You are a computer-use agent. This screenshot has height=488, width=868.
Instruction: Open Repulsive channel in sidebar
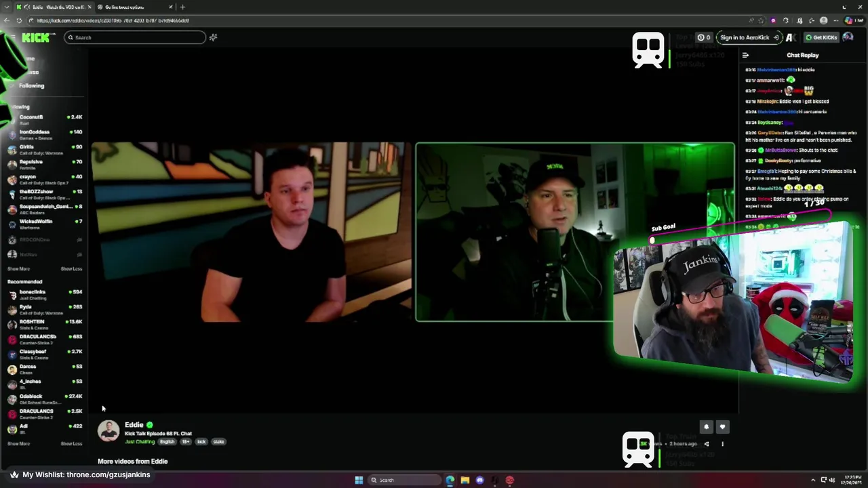click(45, 164)
